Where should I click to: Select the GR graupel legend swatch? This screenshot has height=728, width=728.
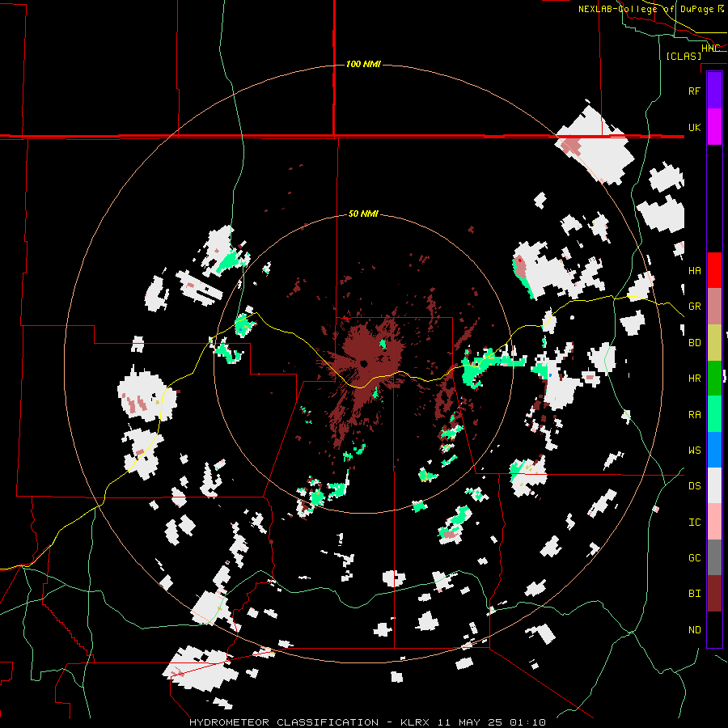[714, 306]
